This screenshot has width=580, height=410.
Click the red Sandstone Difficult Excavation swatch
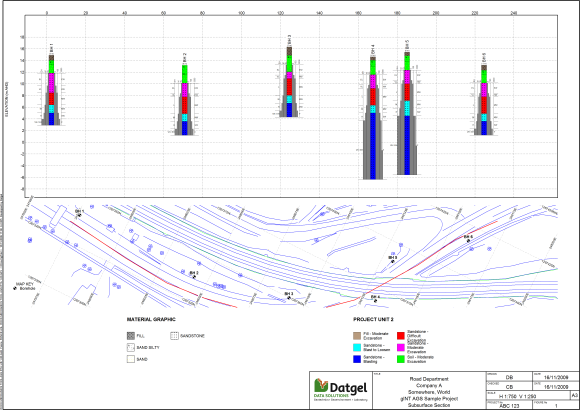[x=401, y=336]
